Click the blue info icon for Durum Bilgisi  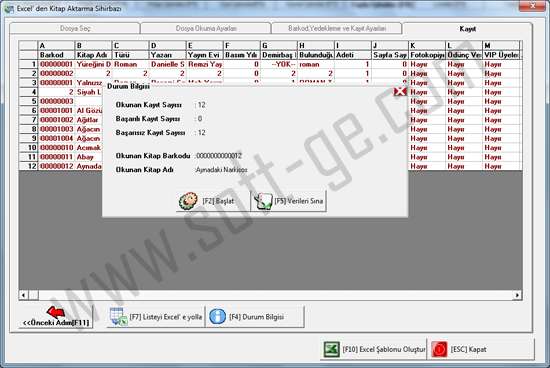(217, 316)
